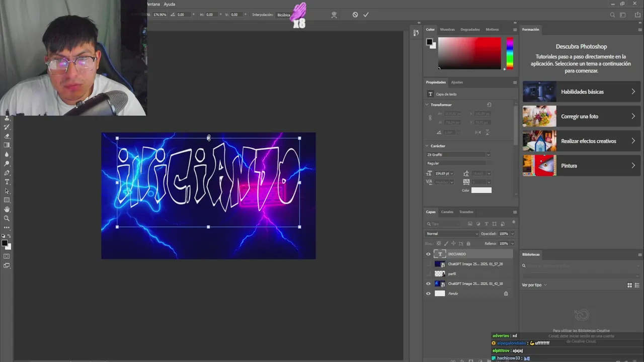Hide the INICIANDO text layer
This screenshot has width=644, height=362.
[x=429, y=254]
